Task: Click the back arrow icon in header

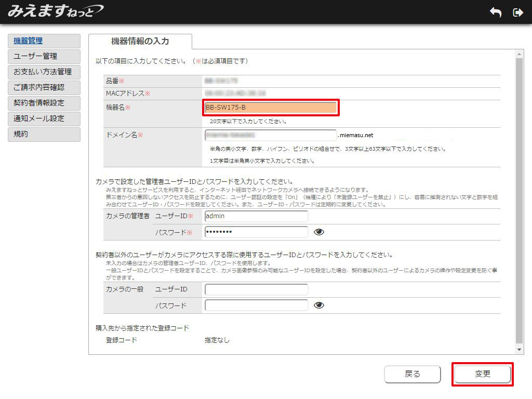Action: click(496, 12)
